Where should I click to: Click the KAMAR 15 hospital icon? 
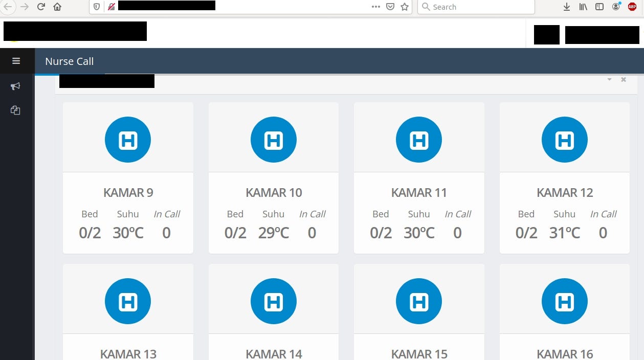point(419,301)
